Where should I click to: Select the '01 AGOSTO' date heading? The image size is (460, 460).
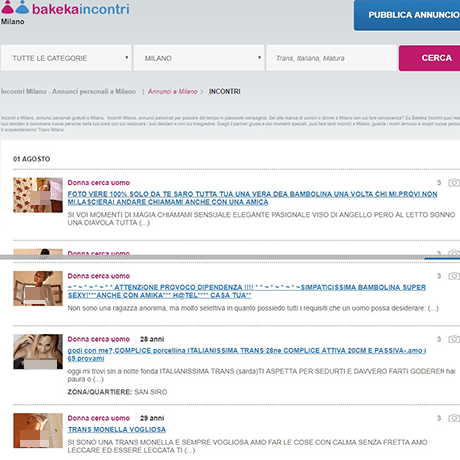[31, 159]
